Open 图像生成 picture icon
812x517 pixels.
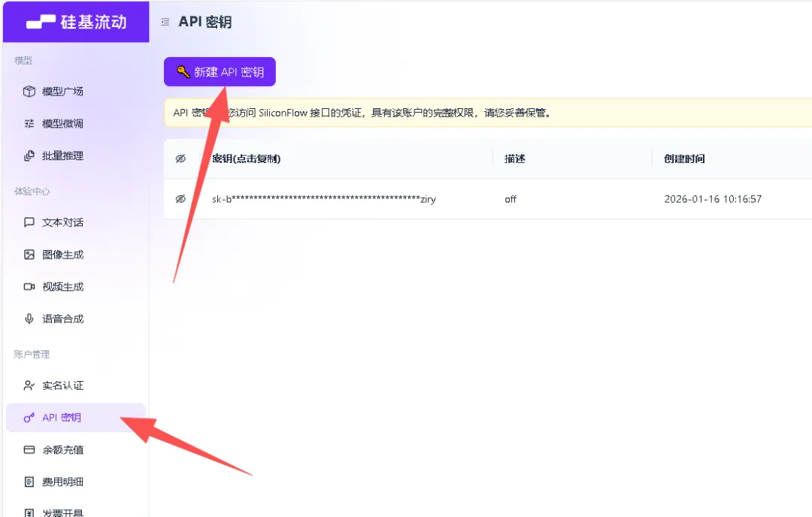click(29, 255)
